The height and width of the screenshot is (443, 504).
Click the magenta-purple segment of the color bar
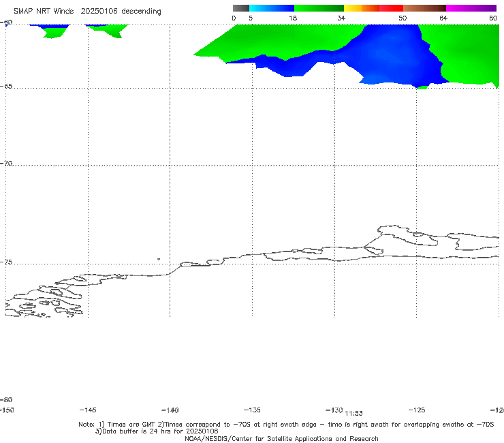[x=471, y=8]
